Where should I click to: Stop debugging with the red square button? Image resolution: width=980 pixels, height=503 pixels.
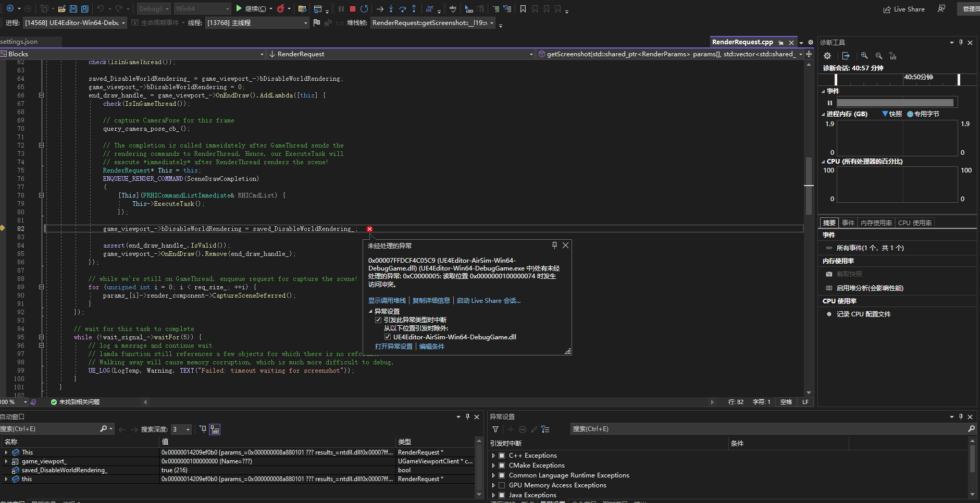pyautogui.click(x=353, y=9)
